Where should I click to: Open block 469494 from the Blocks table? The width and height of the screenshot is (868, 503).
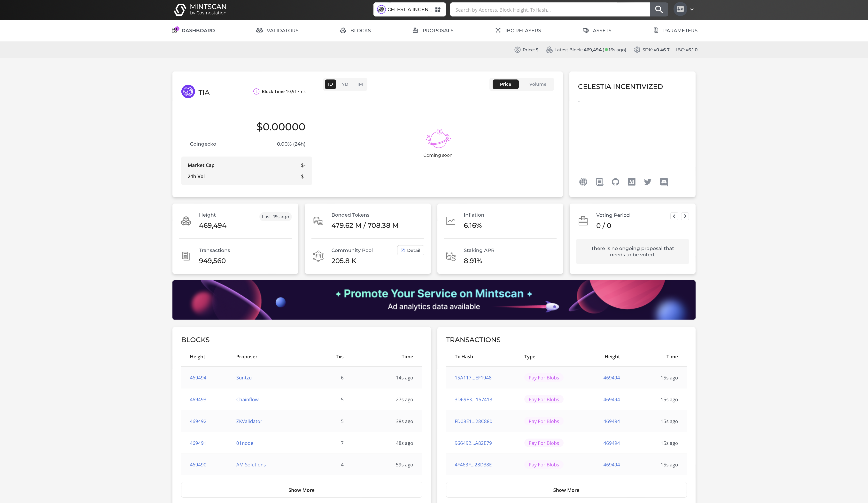pyautogui.click(x=198, y=377)
